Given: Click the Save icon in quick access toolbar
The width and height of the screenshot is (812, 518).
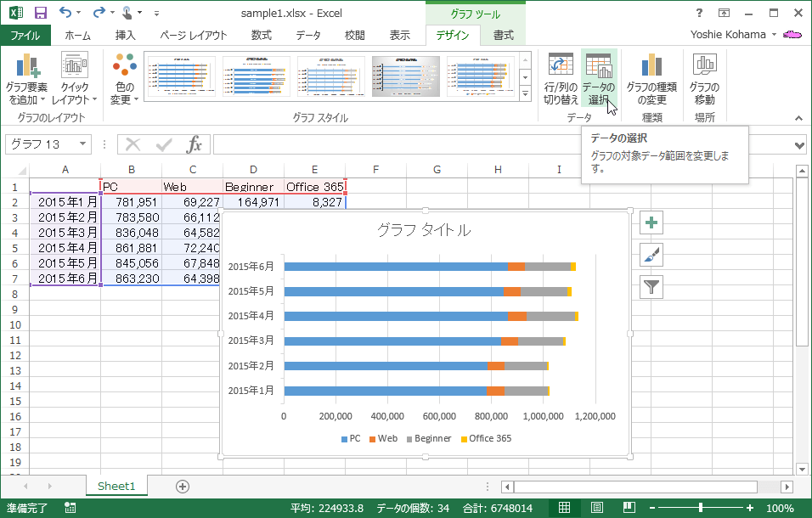Looking at the screenshot, I should pos(40,13).
